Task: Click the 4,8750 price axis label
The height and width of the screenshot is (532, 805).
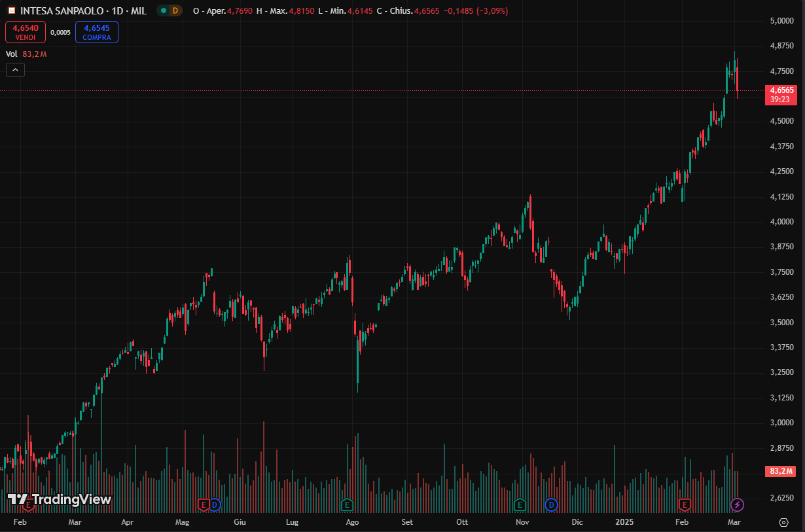Action: [782, 46]
